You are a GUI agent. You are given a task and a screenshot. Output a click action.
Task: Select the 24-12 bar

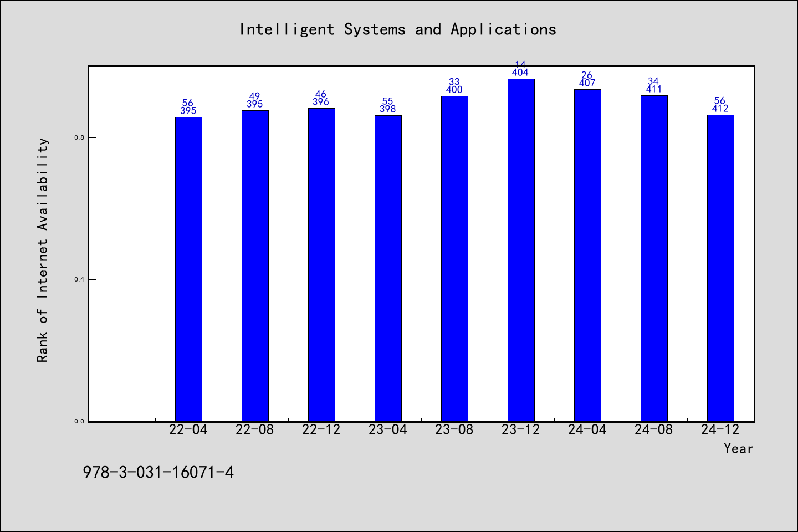(720, 268)
